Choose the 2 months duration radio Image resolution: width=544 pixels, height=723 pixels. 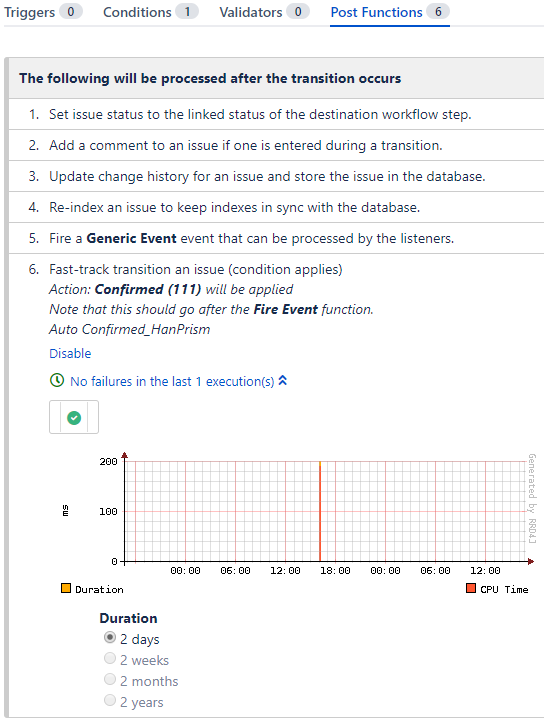click(110, 680)
